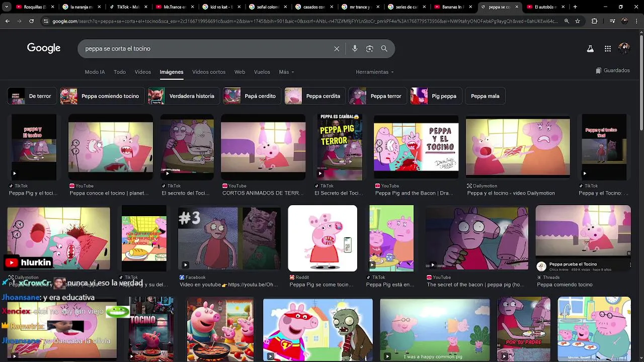The width and height of the screenshot is (644, 362).
Task: Expand the Herramientas dropdown
Action: [375, 72]
